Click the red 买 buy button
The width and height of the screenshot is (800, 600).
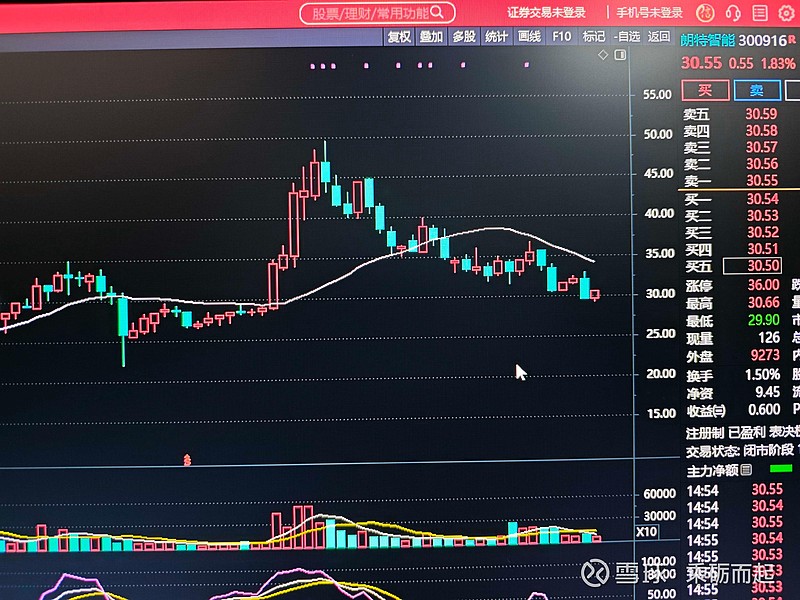click(705, 90)
